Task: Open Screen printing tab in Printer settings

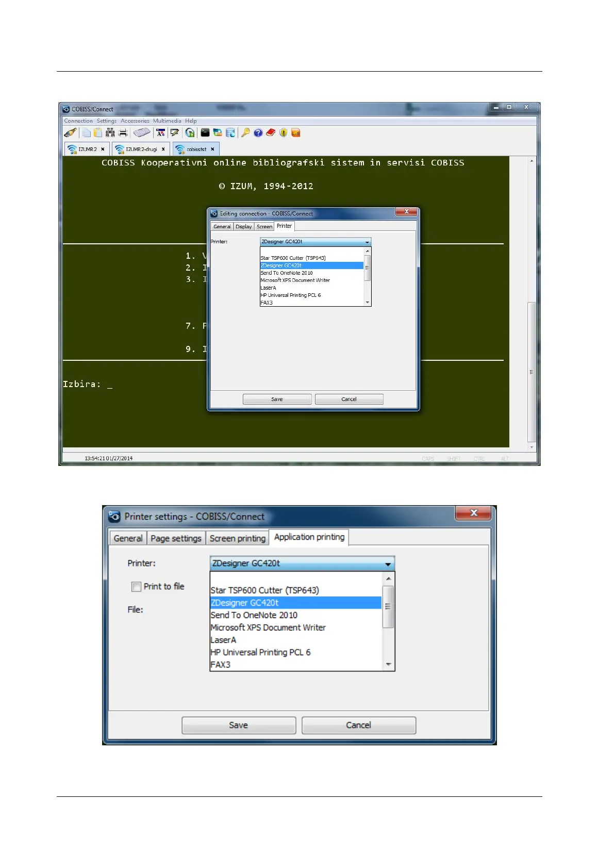Action: click(237, 538)
